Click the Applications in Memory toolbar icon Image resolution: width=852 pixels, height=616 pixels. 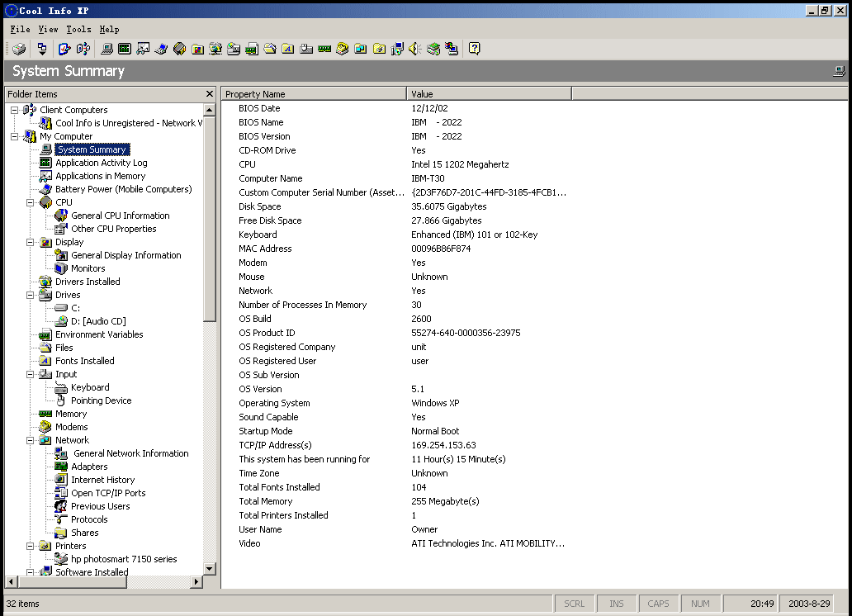pyautogui.click(x=143, y=49)
